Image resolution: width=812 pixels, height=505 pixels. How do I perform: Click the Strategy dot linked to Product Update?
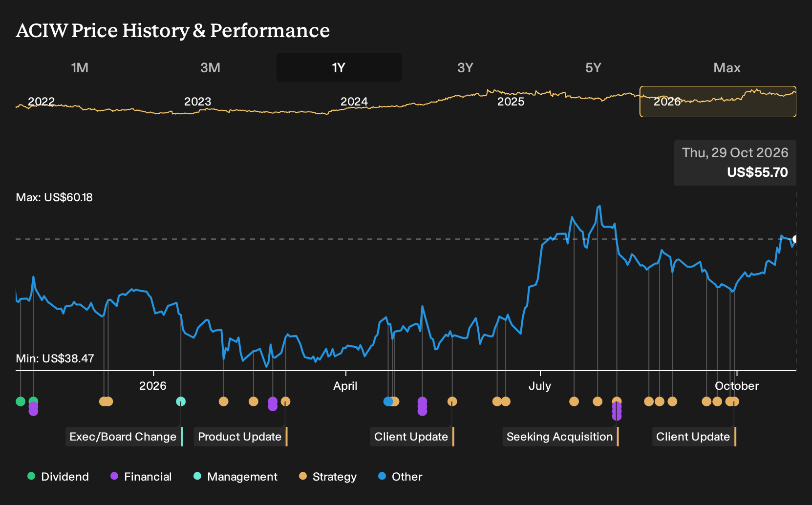[286, 401]
